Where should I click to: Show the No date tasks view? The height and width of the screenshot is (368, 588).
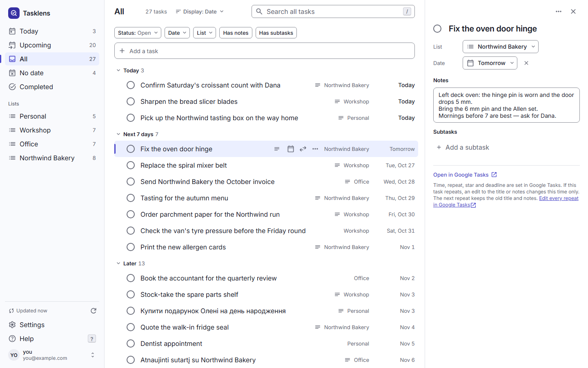coord(52,73)
